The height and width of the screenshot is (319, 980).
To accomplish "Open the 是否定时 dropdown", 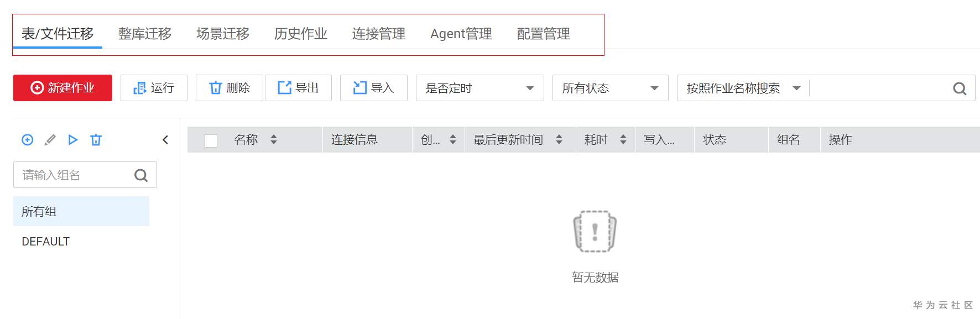I will [x=479, y=88].
